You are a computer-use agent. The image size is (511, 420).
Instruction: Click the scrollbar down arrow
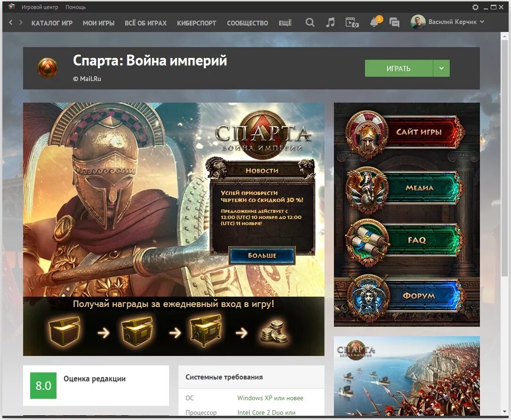coord(504,412)
